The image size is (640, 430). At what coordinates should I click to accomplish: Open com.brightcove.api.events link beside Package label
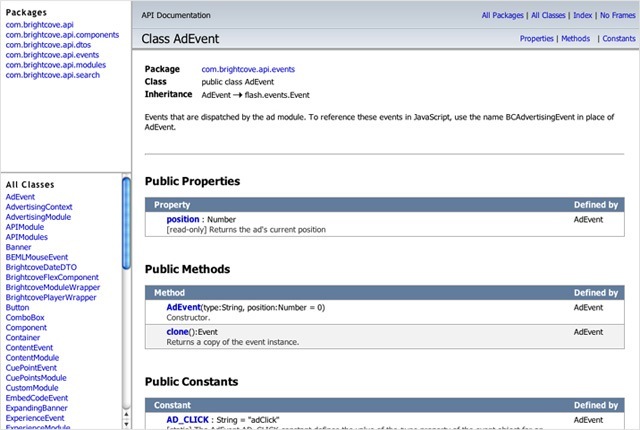pyautogui.click(x=248, y=69)
